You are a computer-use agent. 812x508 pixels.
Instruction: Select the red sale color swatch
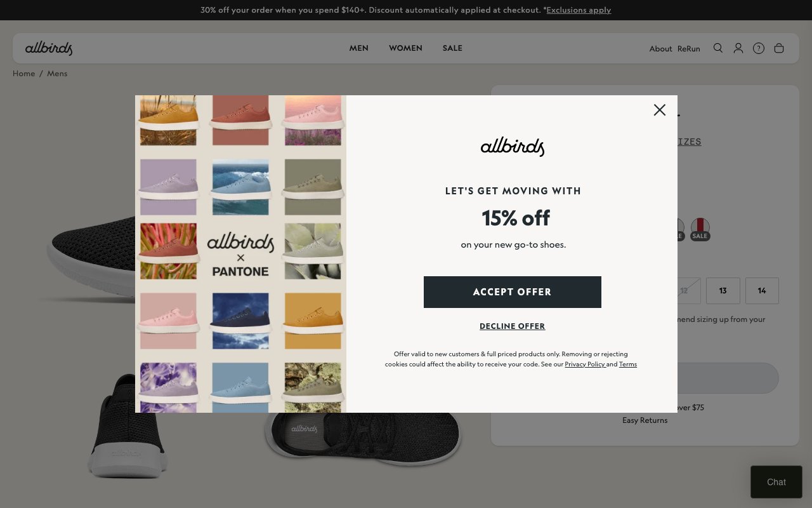tap(700, 228)
